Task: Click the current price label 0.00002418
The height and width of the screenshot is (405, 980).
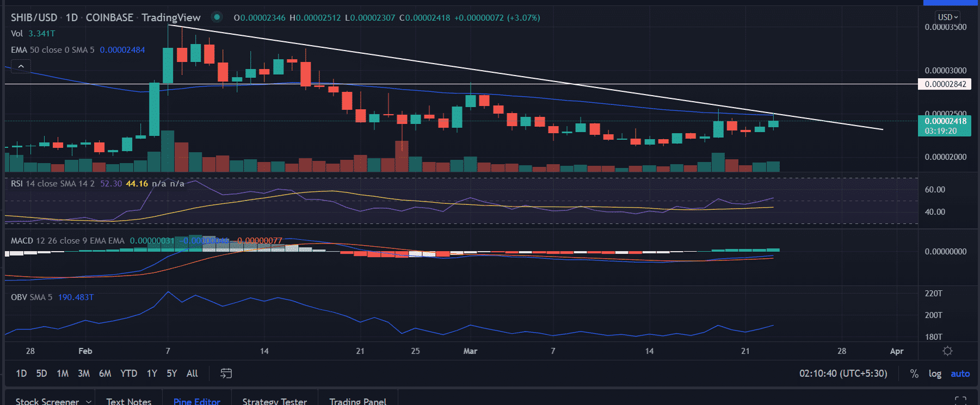Action: [x=945, y=121]
